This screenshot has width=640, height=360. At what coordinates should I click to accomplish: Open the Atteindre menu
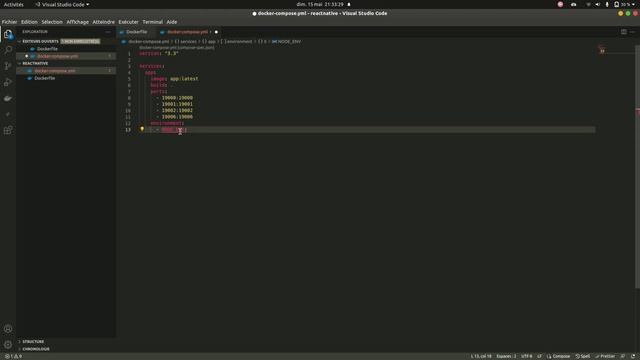click(104, 22)
